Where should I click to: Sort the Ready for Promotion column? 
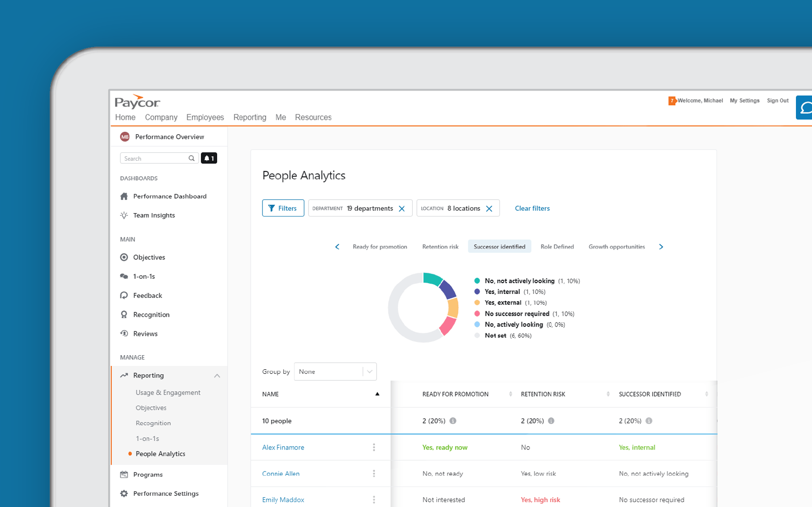point(511,394)
